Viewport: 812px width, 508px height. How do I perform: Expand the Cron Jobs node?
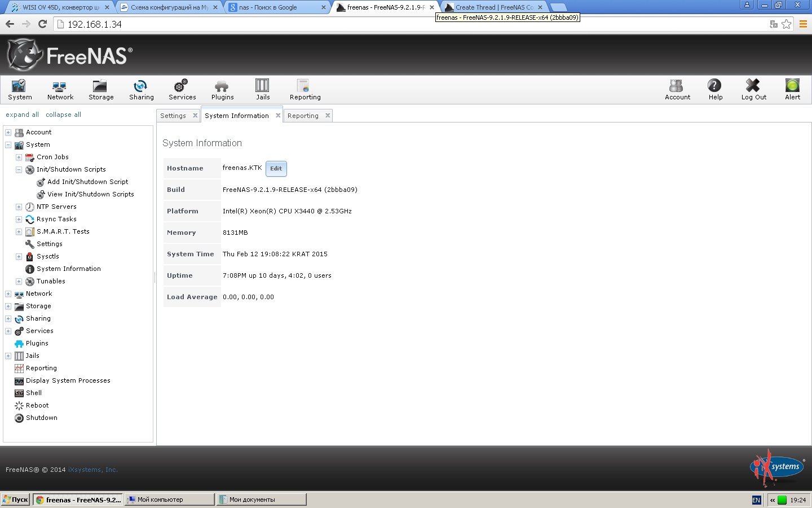tap(19, 157)
